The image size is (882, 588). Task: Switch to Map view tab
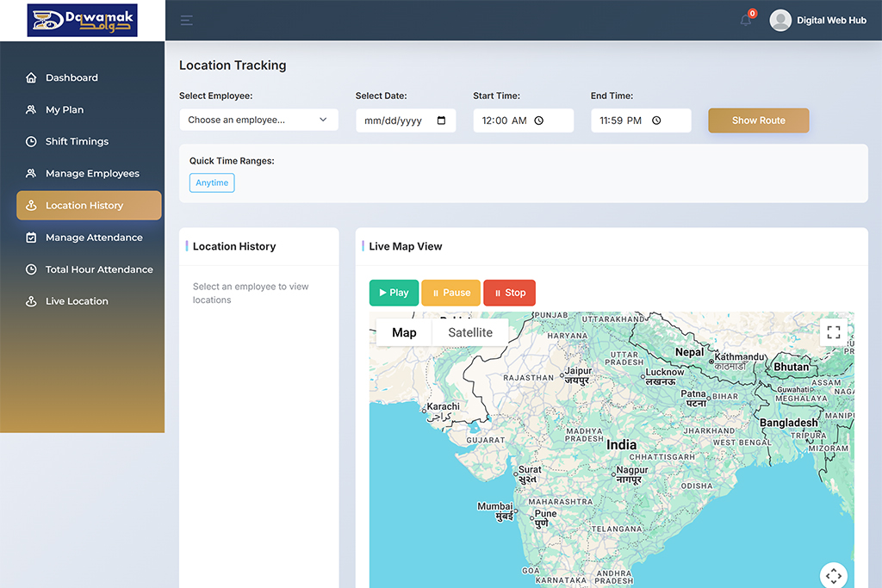[x=404, y=332]
